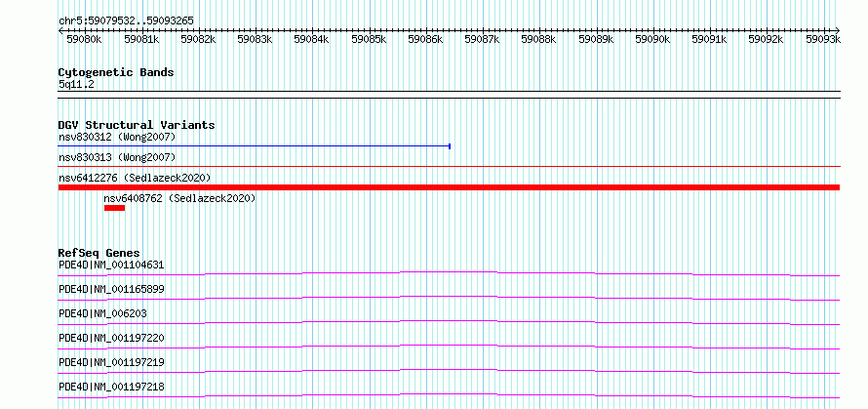Image resolution: width=868 pixels, height=409 pixels.
Task: Click the 59088k ruler tick label
Action: pos(539,39)
